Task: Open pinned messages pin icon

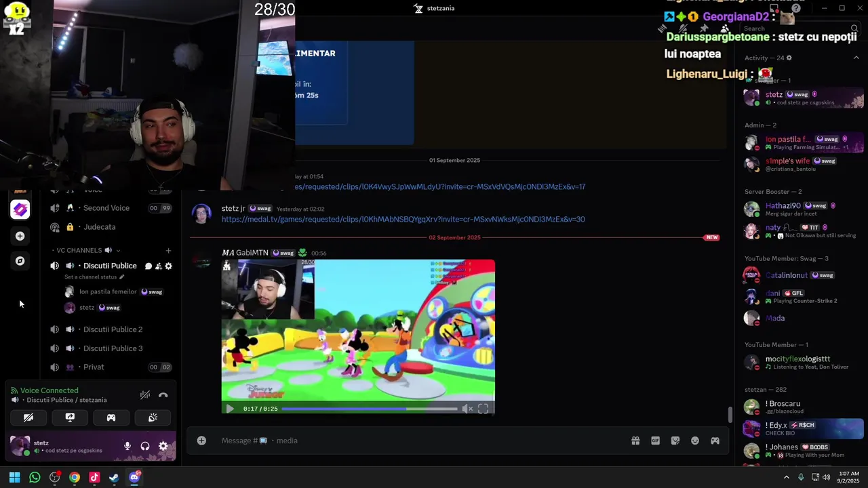Action: 704,28
